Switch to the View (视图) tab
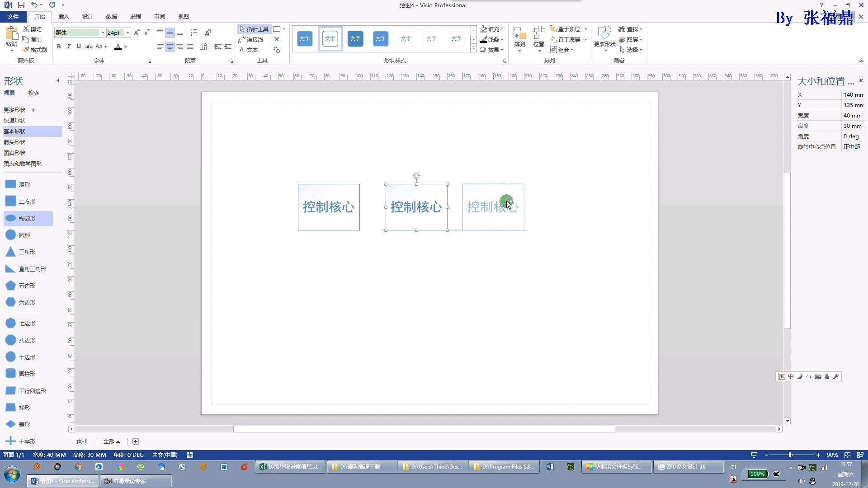This screenshot has height=488, width=868. click(184, 17)
